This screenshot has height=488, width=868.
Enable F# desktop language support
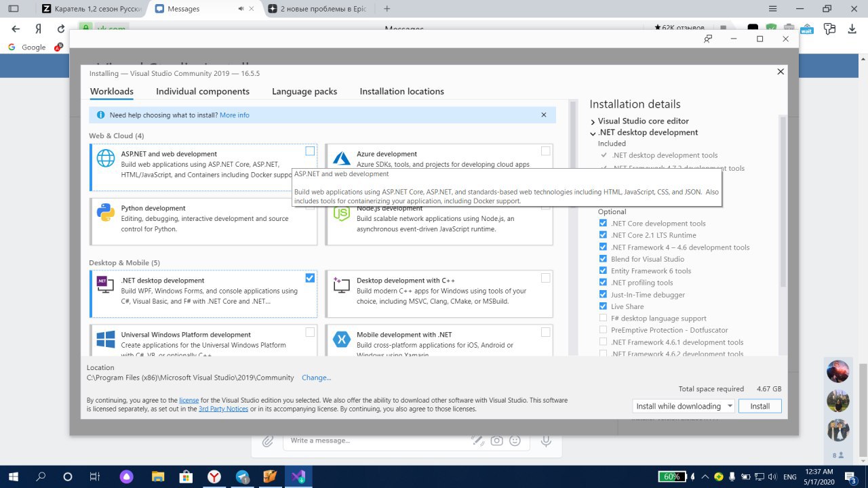[603, 319]
